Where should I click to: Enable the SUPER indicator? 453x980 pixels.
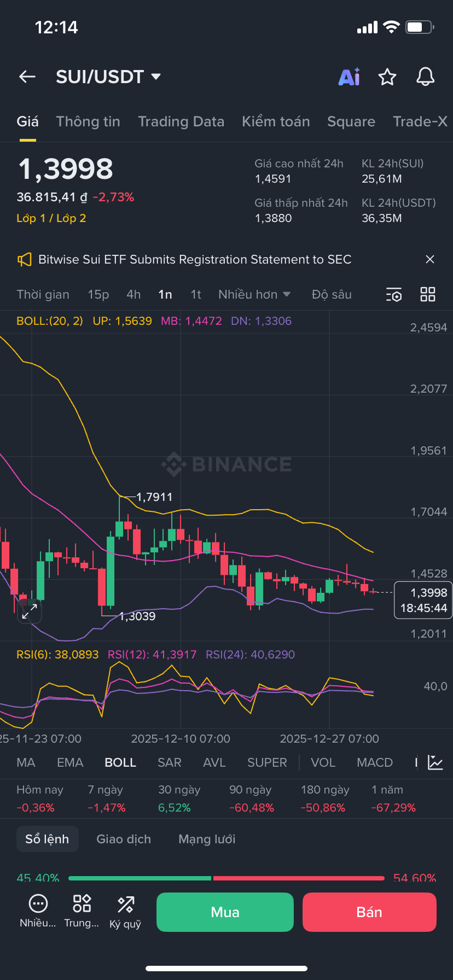click(267, 762)
